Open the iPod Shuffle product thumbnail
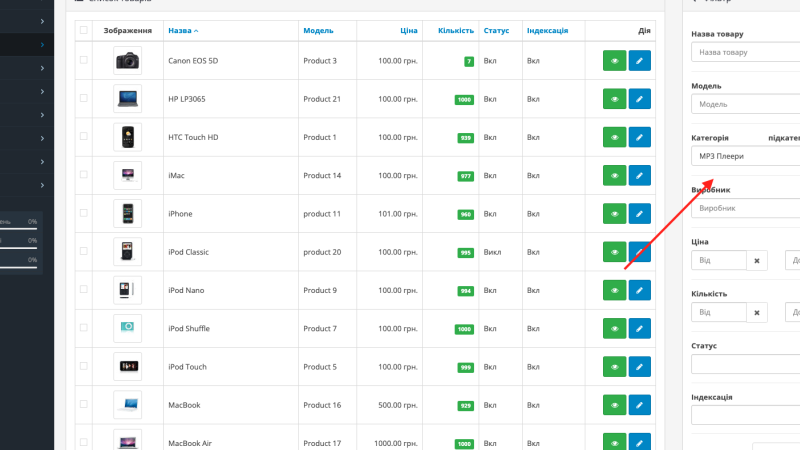 [x=128, y=328]
